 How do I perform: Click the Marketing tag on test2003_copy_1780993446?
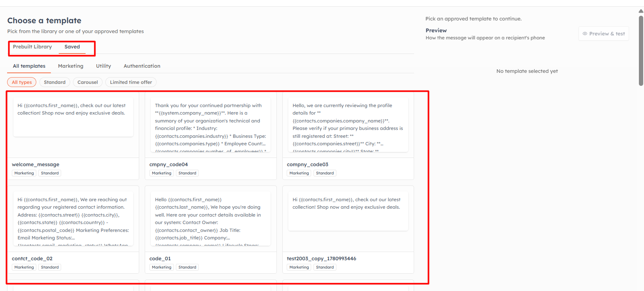[299, 267]
